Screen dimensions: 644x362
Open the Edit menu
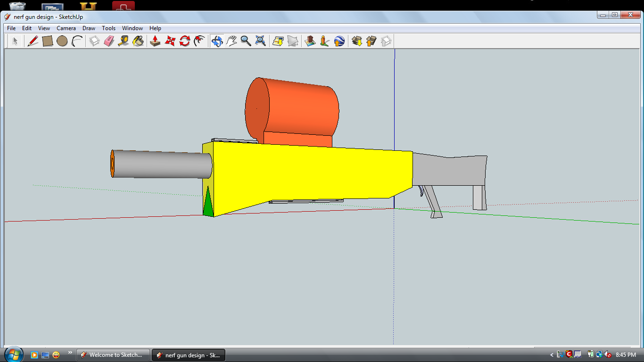pyautogui.click(x=27, y=28)
